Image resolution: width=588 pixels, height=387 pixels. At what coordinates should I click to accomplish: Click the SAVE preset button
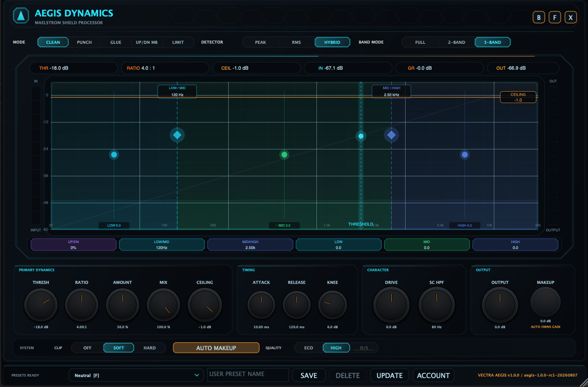[x=309, y=376]
